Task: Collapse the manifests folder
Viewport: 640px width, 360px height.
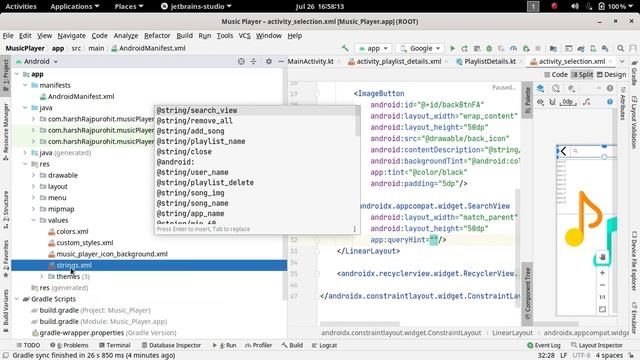Action: [25, 85]
